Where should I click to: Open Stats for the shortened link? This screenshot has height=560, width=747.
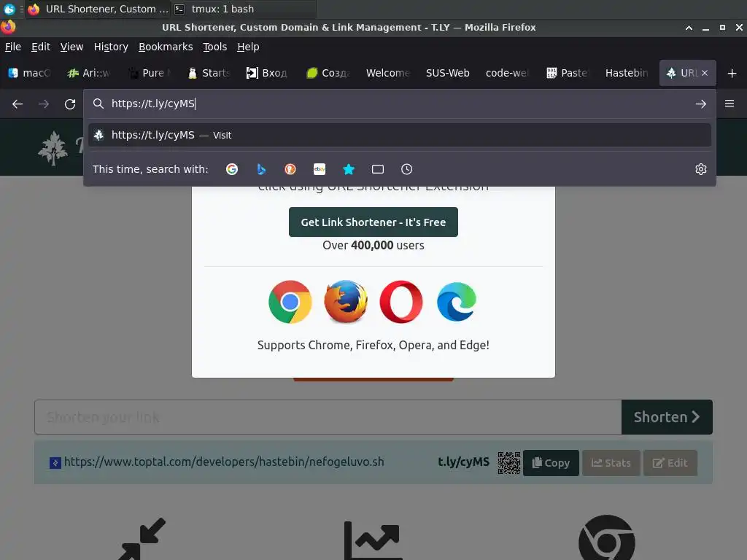click(611, 463)
